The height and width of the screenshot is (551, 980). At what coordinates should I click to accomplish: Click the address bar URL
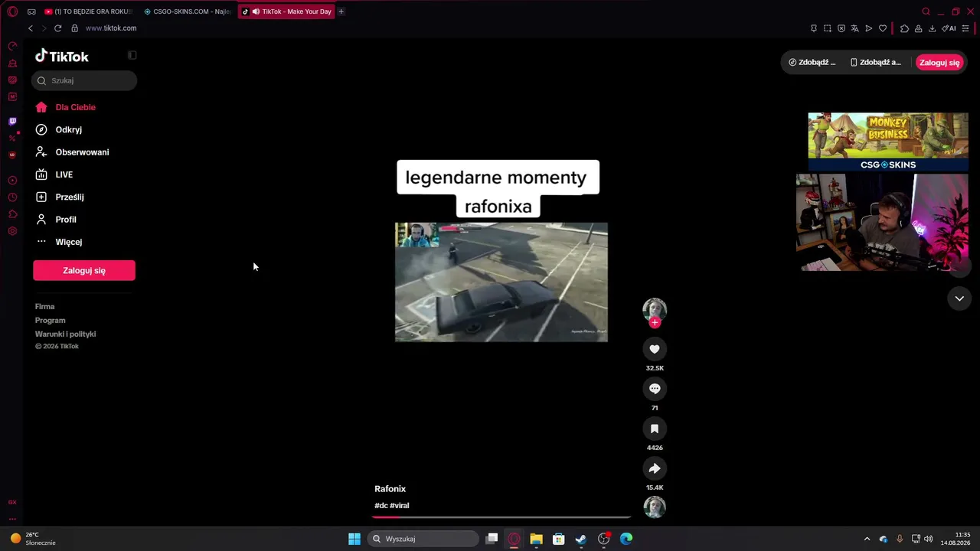(111, 28)
